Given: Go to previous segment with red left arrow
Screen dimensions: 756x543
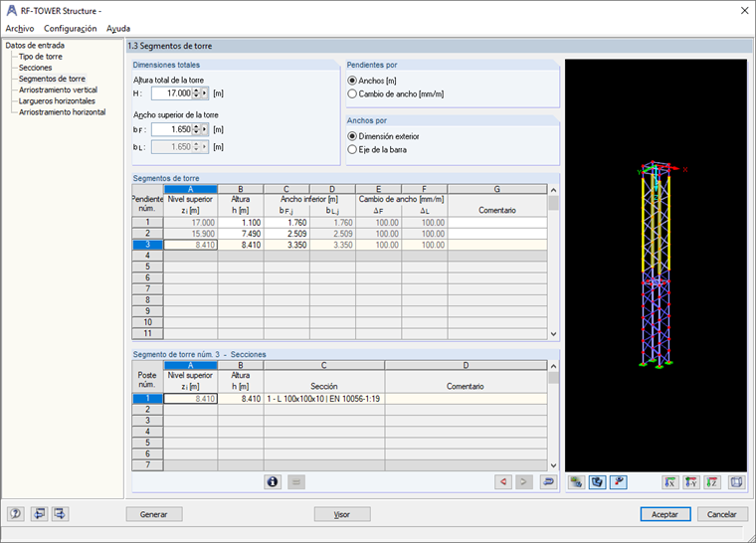Looking at the screenshot, I should pyautogui.click(x=503, y=481).
